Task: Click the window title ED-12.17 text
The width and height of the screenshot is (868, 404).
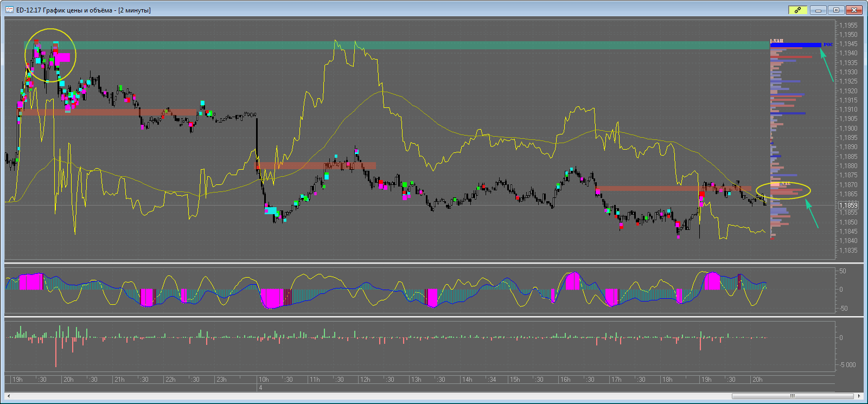Action: point(29,10)
